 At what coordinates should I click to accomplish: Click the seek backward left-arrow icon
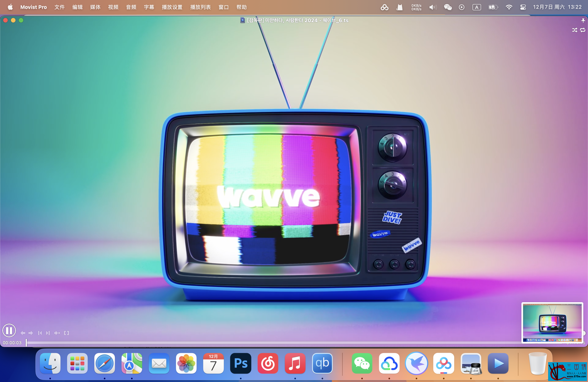(x=23, y=333)
